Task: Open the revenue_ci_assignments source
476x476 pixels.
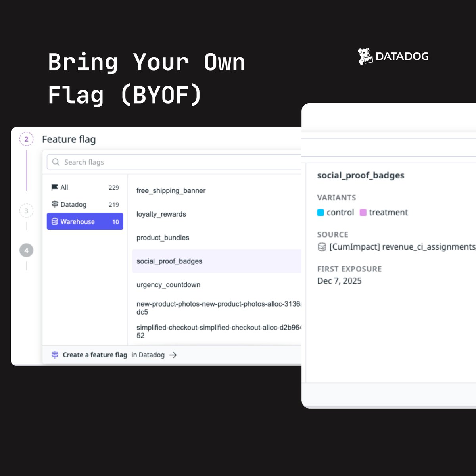Action: point(403,247)
